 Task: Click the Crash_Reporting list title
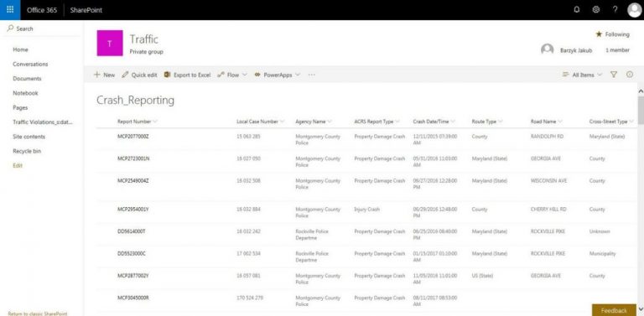[x=136, y=101]
